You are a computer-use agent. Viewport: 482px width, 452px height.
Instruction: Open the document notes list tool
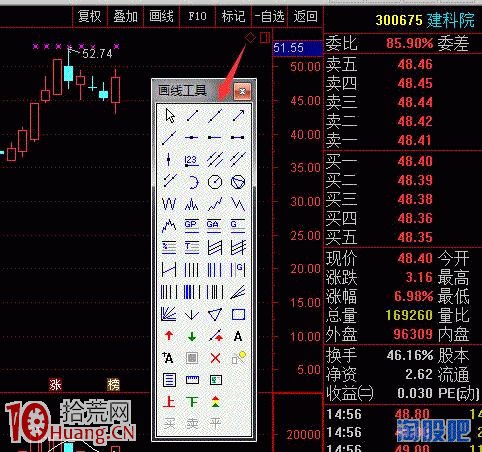pyautogui.click(x=169, y=380)
